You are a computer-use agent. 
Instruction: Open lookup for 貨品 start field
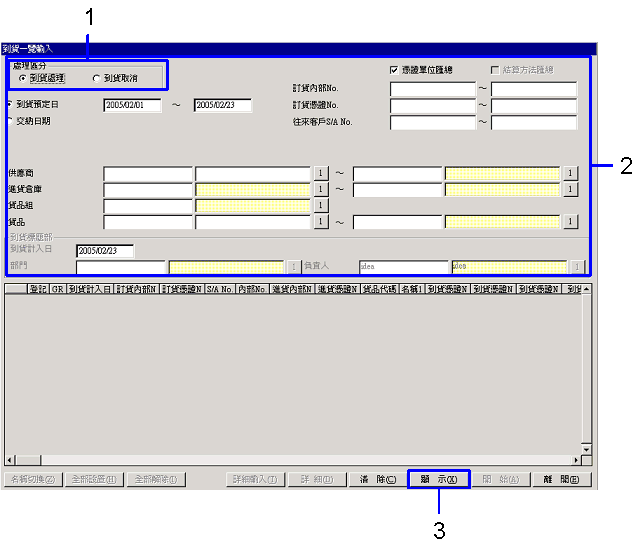pyautogui.click(x=321, y=222)
